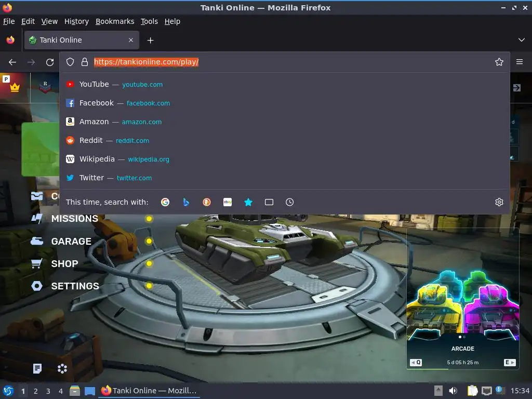Screen dimensions: 532x399
Task: Search open Tabs using the tab icon
Action: (269, 202)
